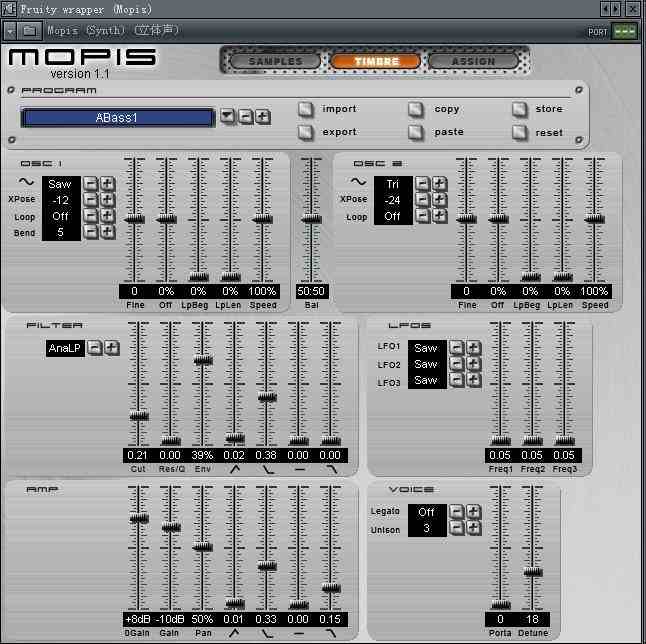
Task: Increase LFO2 waveform with plus button
Action: point(473,364)
